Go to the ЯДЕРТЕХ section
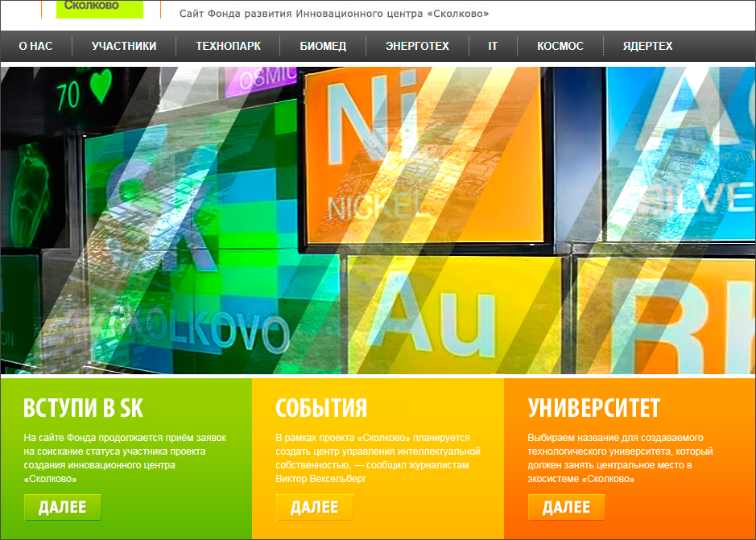Screen dimensions: 756x540 click(x=647, y=47)
